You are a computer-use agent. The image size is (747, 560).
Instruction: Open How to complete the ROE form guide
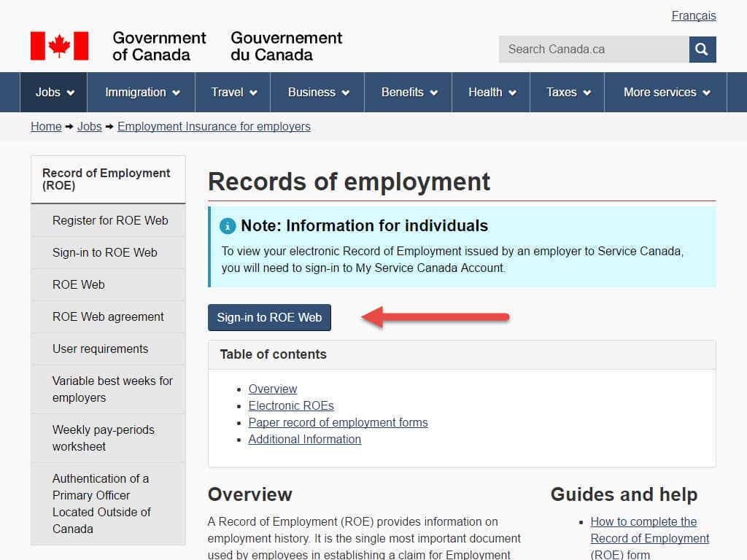(x=649, y=538)
